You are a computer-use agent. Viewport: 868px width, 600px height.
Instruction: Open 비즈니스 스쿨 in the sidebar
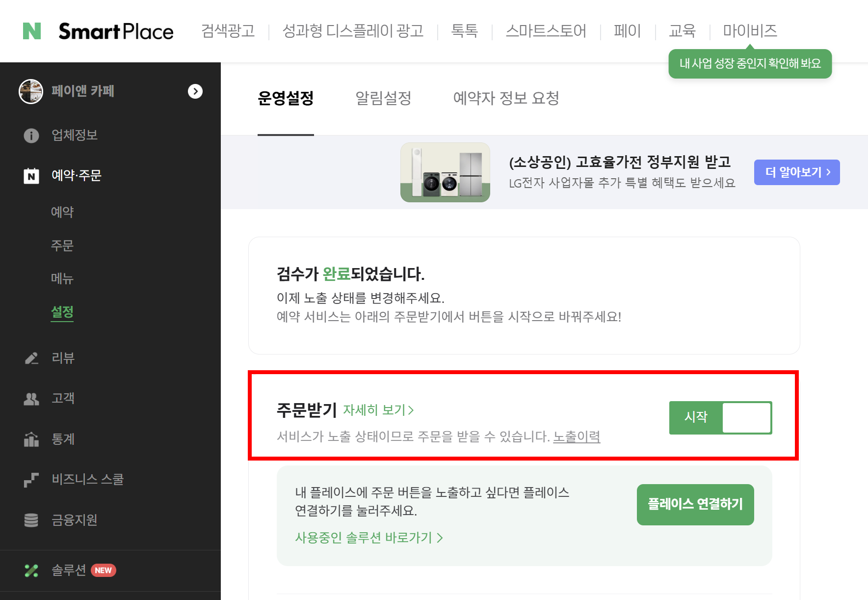click(88, 479)
